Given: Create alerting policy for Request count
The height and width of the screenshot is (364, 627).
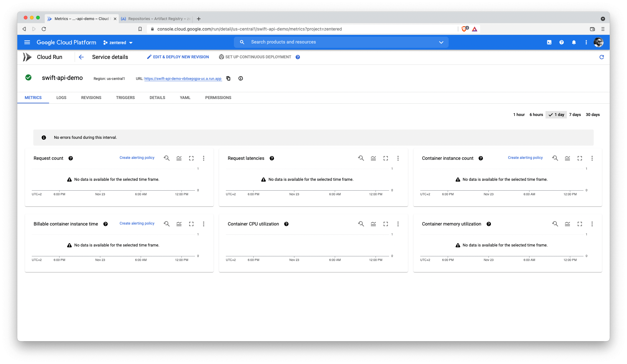Looking at the screenshot, I should tap(137, 158).
